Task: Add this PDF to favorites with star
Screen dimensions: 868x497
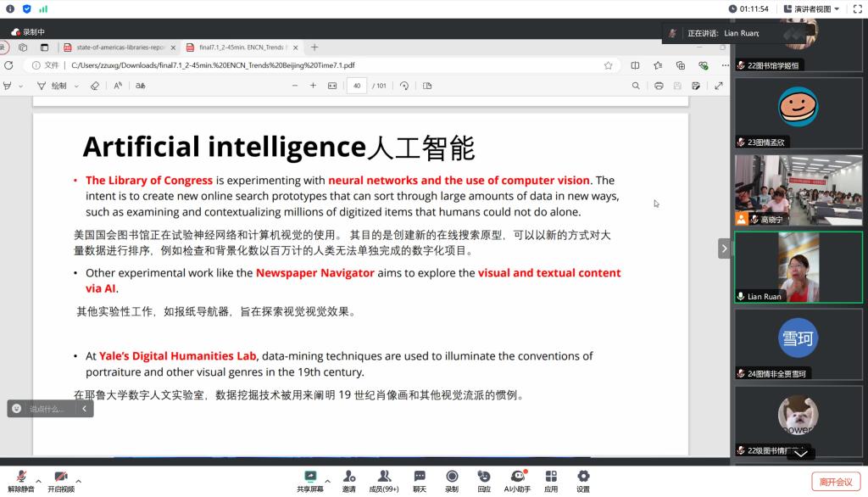Action: click(x=609, y=65)
